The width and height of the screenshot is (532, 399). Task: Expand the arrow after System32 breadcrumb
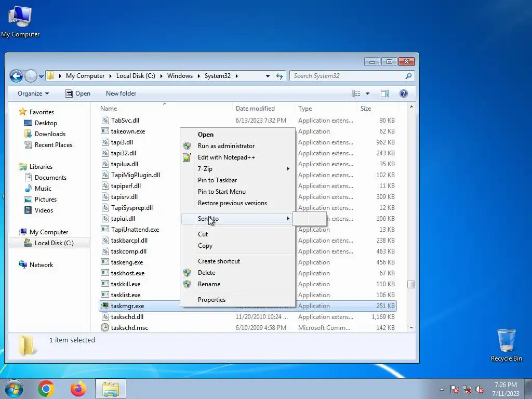pyautogui.click(x=236, y=76)
